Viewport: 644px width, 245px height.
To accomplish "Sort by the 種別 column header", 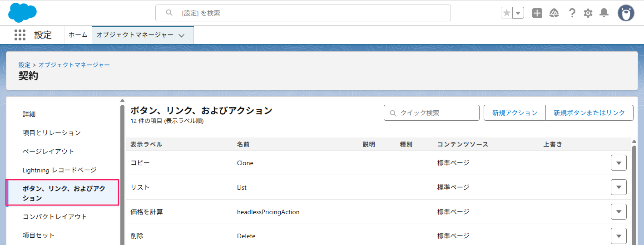I will click(x=406, y=144).
